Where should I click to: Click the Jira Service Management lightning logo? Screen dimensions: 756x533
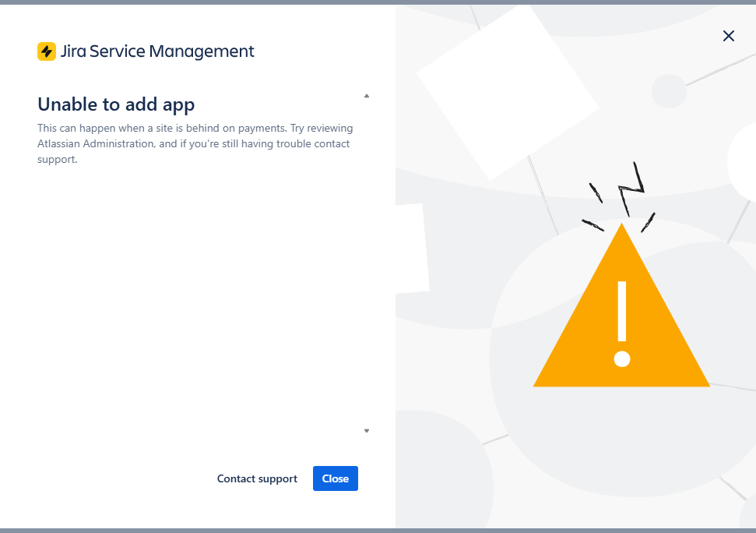point(47,51)
